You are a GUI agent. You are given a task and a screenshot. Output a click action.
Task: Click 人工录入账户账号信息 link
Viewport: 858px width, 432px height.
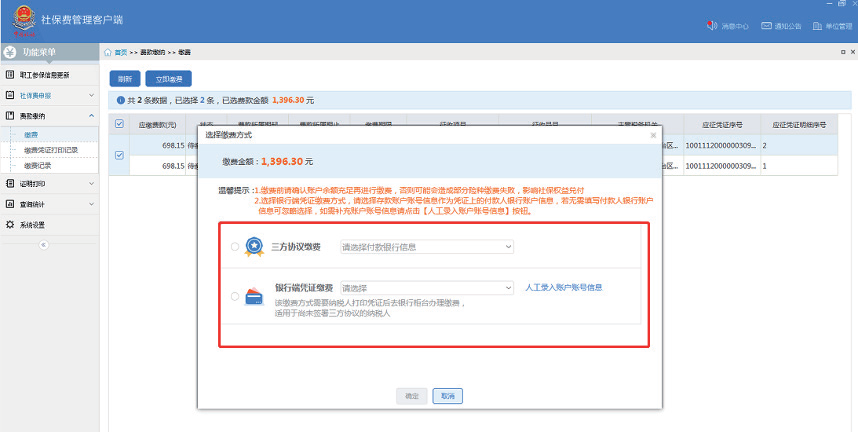click(x=564, y=287)
